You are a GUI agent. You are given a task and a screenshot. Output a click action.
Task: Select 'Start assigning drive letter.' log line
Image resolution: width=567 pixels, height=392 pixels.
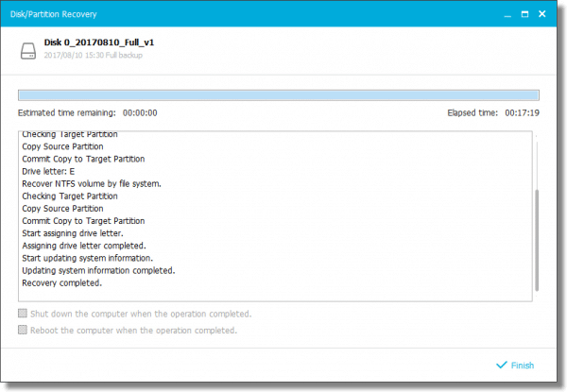point(73,233)
